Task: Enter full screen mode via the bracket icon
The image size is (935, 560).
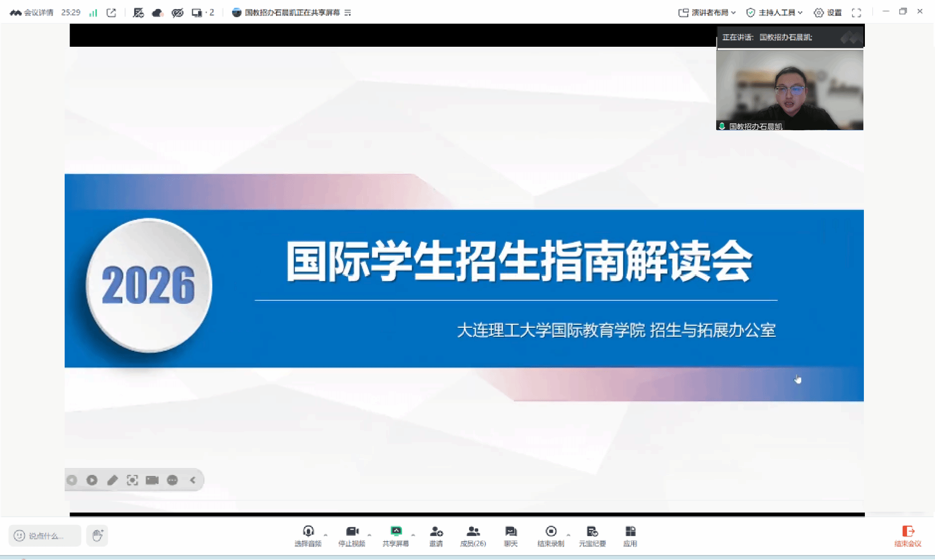Action: [x=856, y=13]
